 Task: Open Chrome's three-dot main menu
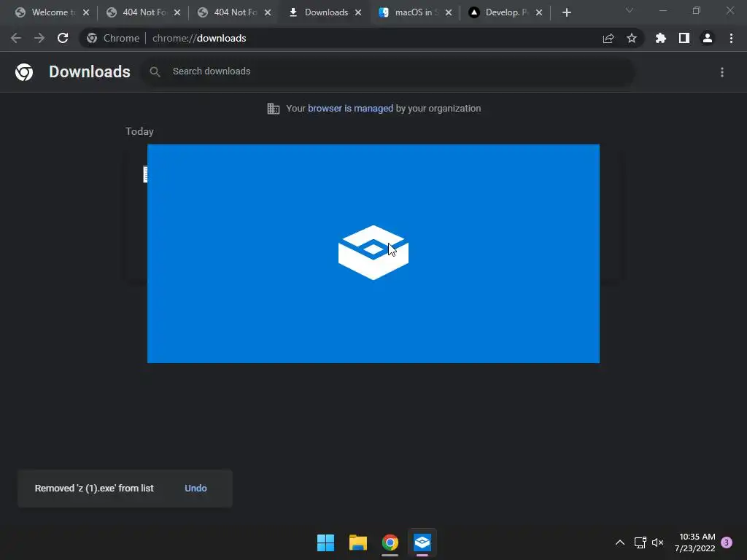(731, 38)
